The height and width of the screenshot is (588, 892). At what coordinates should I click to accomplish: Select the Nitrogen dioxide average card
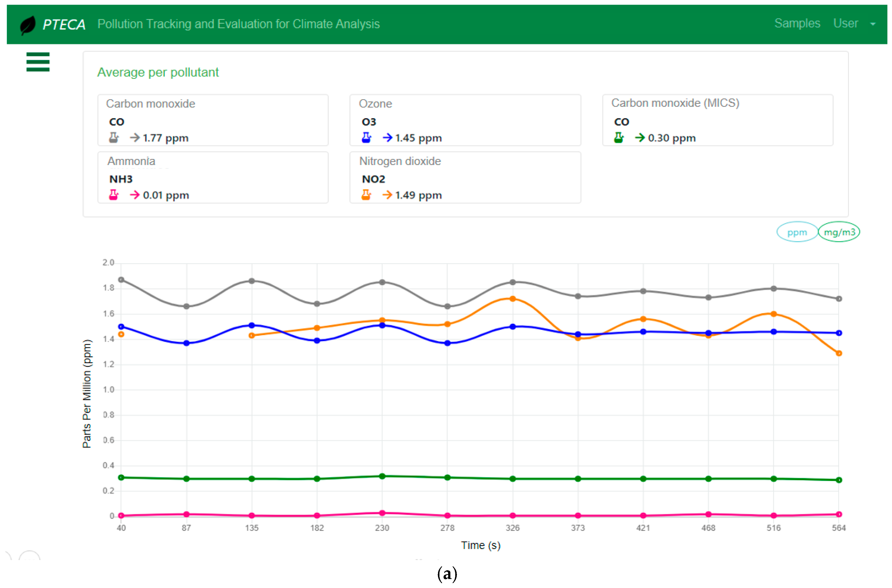click(465, 177)
